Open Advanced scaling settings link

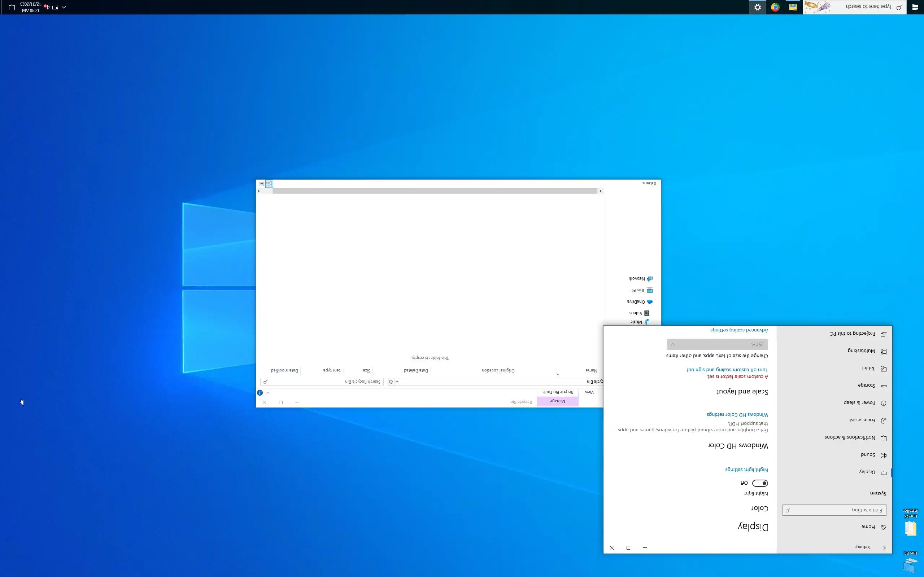click(x=739, y=330)
